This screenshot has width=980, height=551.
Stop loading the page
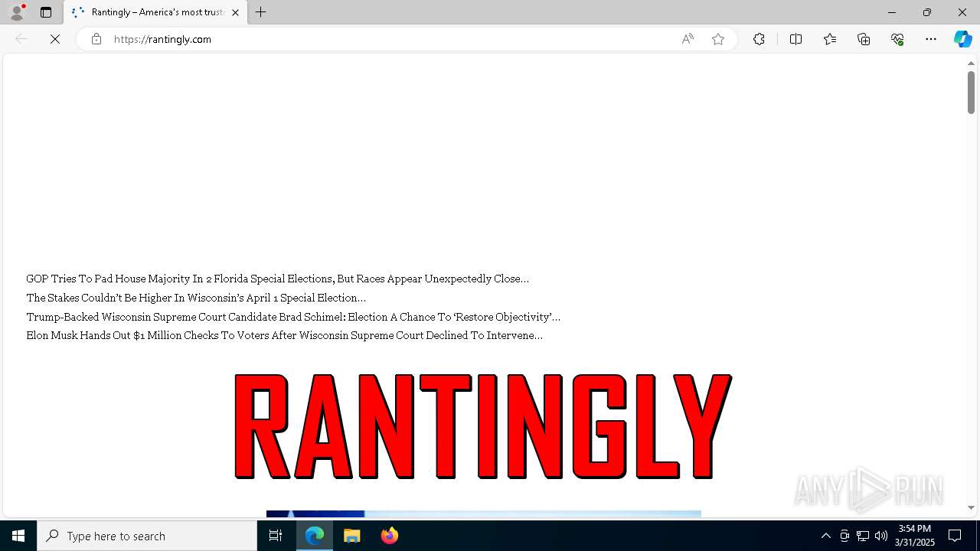tap(55, 39)
